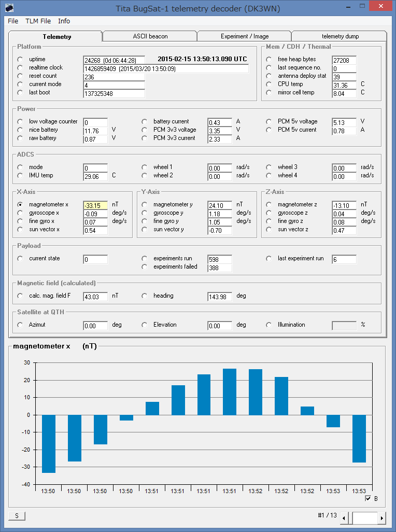Choose the wheel 4 radio button
This screenshot has height=532, width=396.
(x=269, y=175)
